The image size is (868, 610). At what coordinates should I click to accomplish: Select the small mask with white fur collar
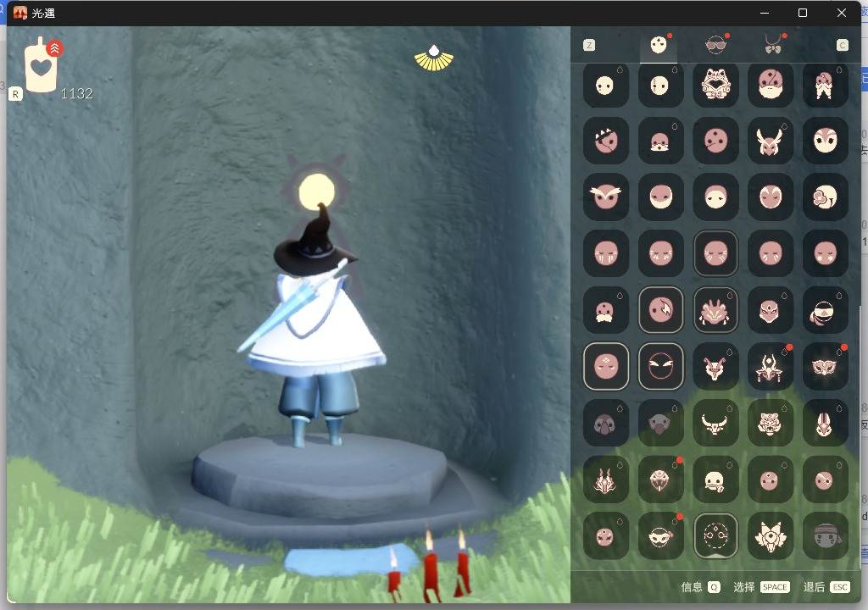click(660, 141)
